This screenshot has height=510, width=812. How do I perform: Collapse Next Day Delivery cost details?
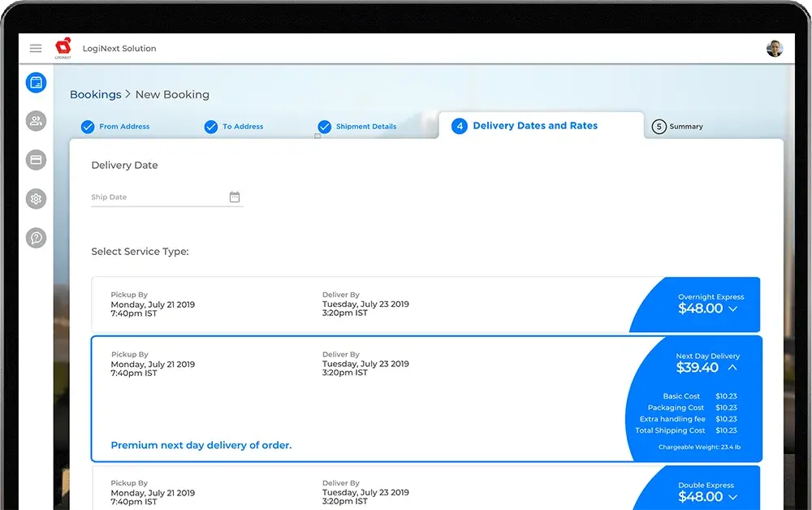[732, 368]
